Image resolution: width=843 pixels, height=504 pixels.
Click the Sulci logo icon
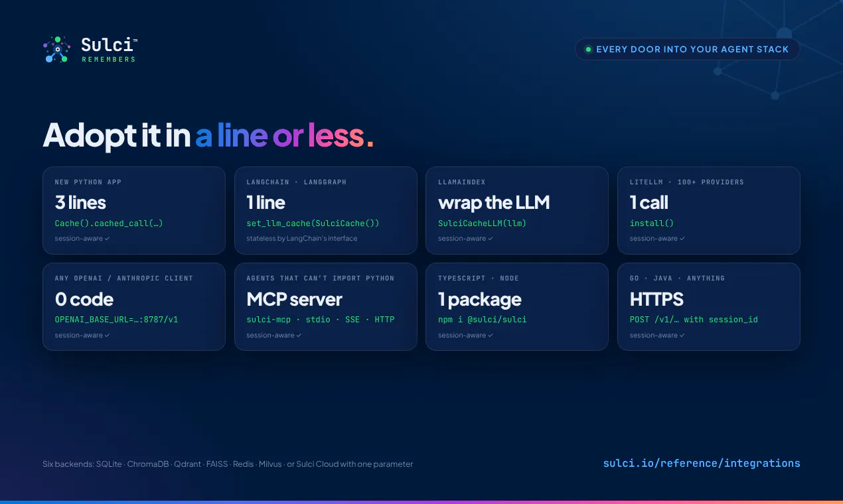click(x=56, y=50)
